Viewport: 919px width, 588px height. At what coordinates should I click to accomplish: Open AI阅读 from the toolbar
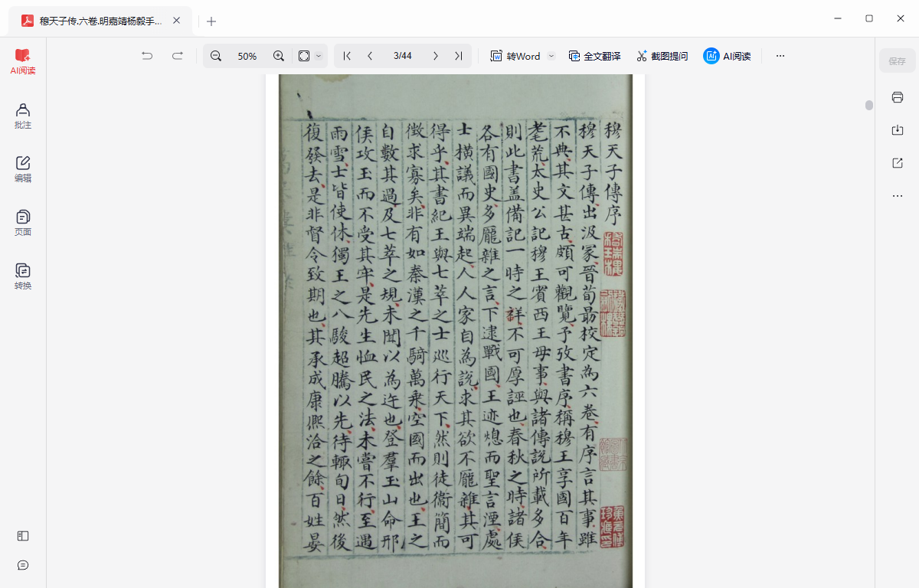tap(727, 56)
